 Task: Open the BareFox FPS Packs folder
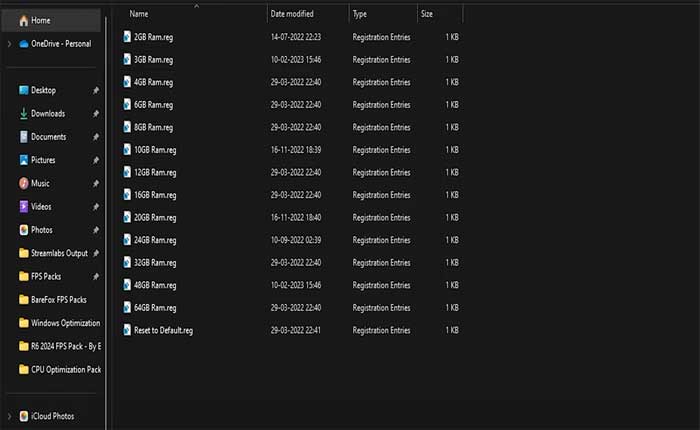point(58,299)
